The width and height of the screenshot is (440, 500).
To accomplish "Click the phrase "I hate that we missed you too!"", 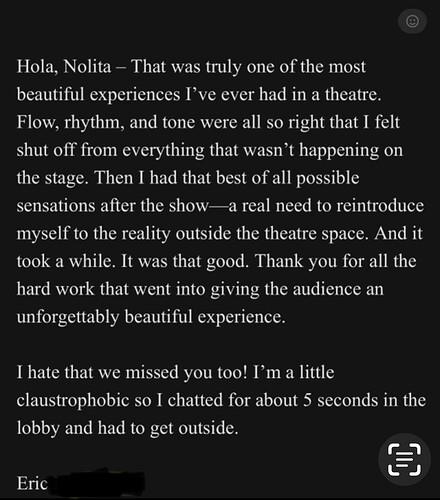I will [132, 372].
